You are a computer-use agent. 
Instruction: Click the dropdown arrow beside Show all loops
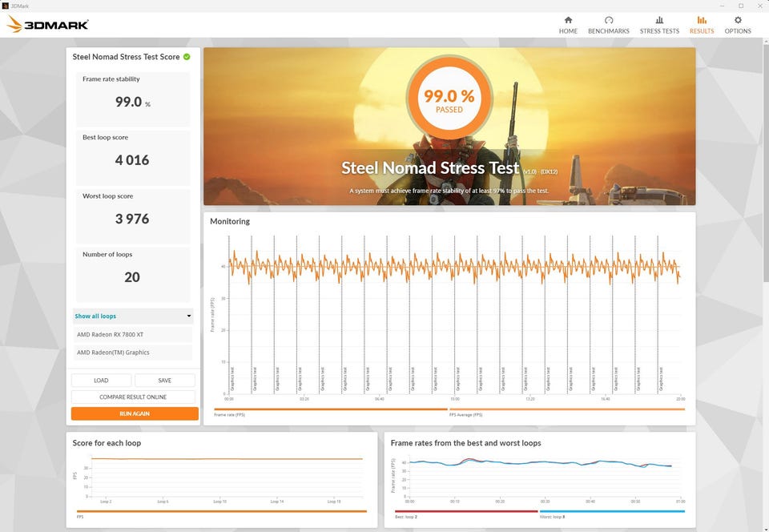[189, 316]
